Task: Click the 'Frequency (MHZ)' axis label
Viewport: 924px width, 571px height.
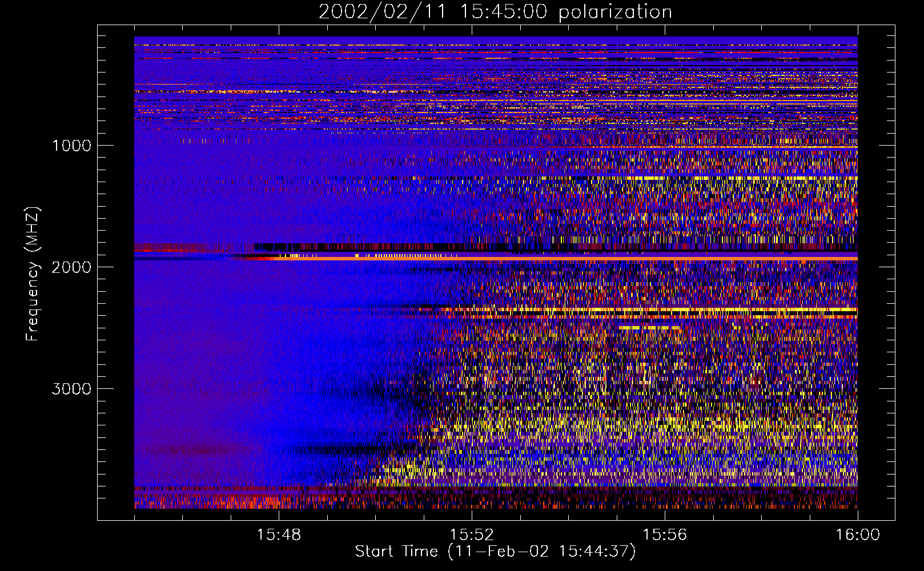Action: [x=33, y=274]
